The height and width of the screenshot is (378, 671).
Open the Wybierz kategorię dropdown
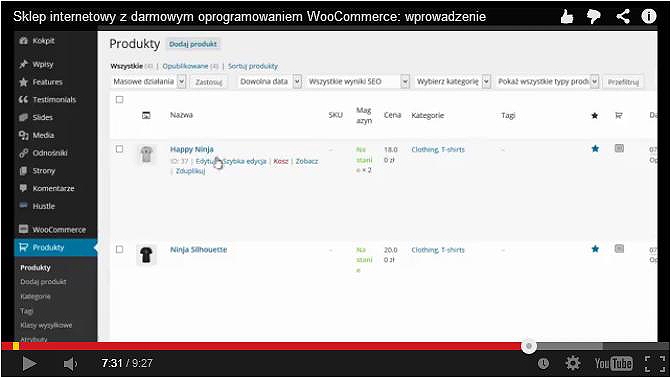(x=452, y=81)
